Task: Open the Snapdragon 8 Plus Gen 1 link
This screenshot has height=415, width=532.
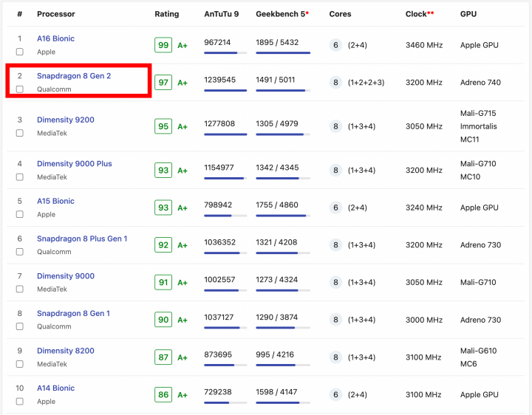Action: 82,239
